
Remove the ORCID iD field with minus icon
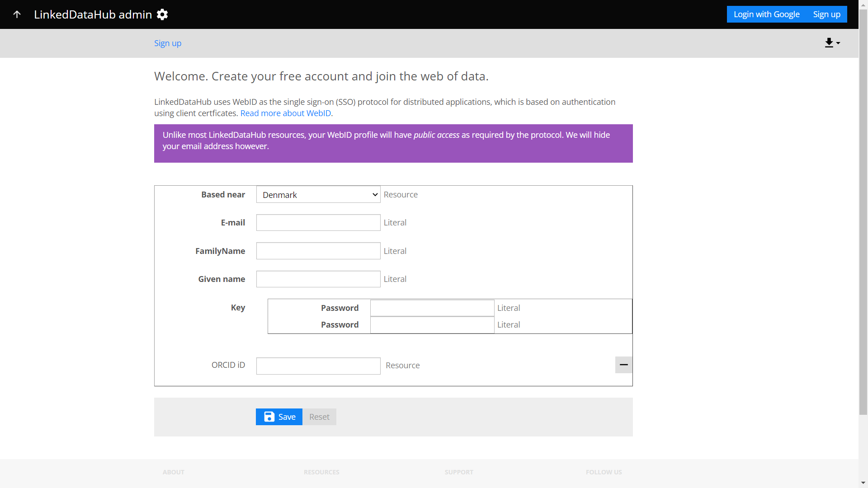pos(623,365)
